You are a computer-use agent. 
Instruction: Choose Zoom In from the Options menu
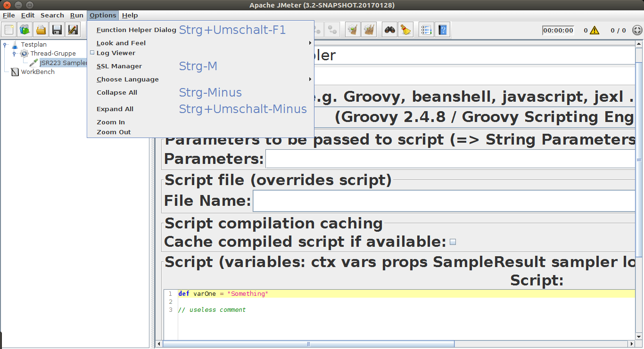tap(110, 122)
